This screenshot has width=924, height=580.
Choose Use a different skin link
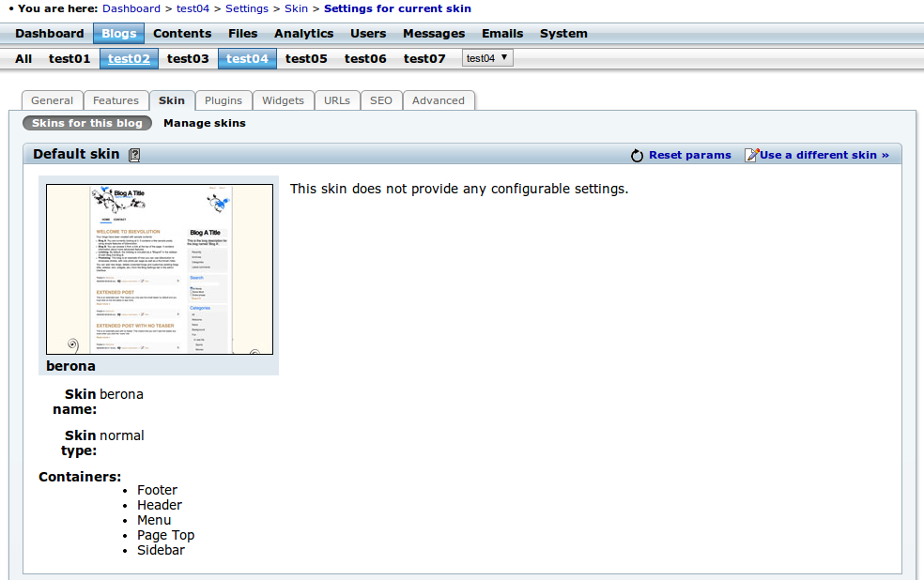click(824, 155)
